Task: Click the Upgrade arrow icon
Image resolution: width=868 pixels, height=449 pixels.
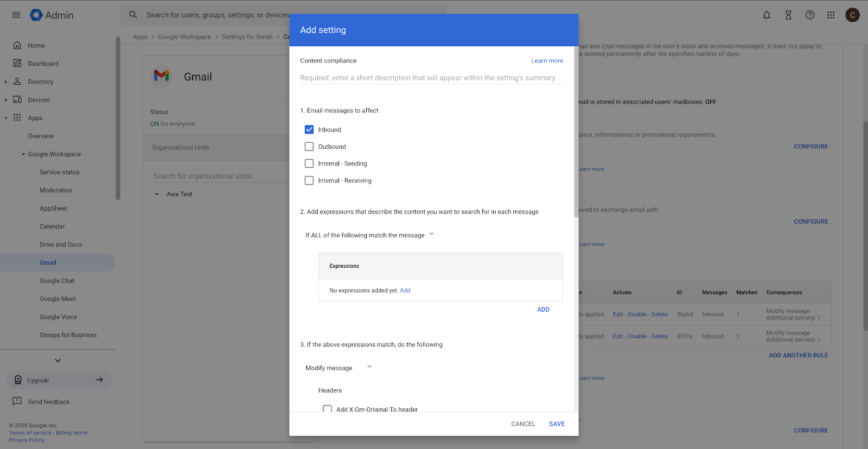Action: click(x=99, y=380)
